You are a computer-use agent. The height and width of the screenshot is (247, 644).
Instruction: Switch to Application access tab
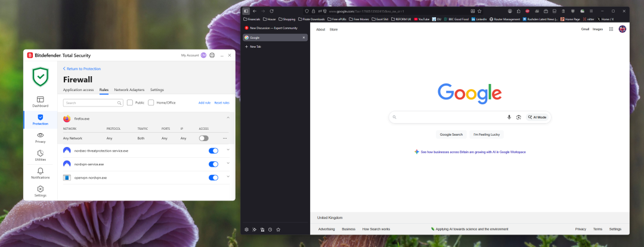78,90
